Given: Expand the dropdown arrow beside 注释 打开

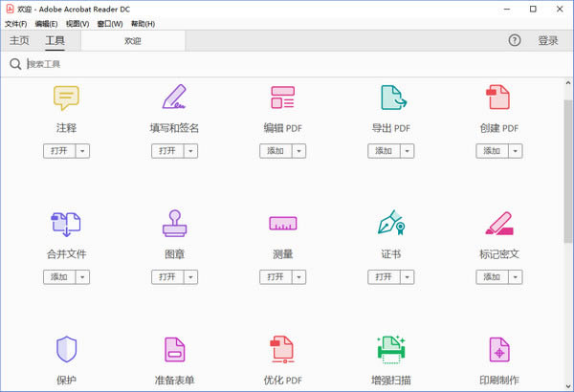Looking at the screenshot, I should pyautogui.click(x=82, y=151).
